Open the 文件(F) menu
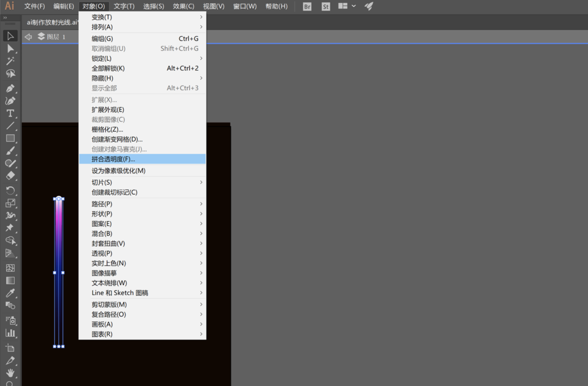 (x=35, y=6)
